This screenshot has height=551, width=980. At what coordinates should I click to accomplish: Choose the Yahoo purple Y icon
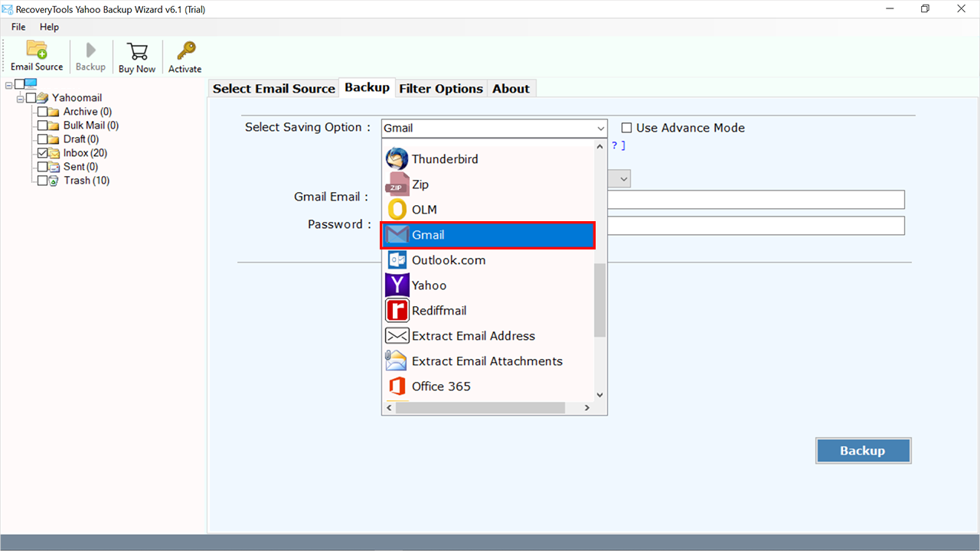[397, 285]
